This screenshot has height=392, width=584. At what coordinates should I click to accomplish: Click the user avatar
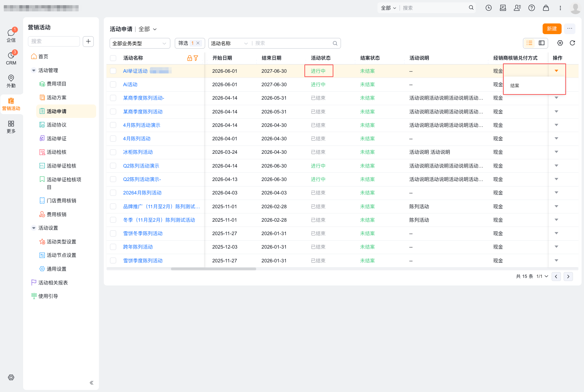click(x=575, y=8)
